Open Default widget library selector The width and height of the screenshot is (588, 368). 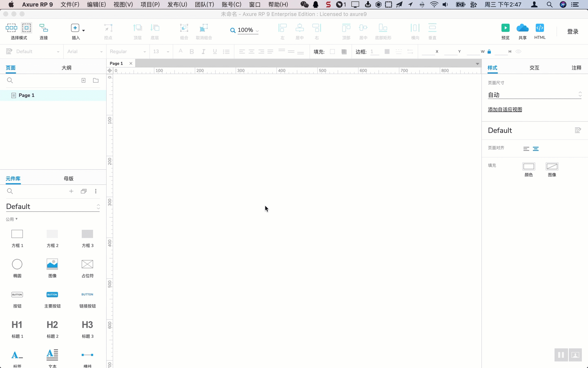[53, 206]
